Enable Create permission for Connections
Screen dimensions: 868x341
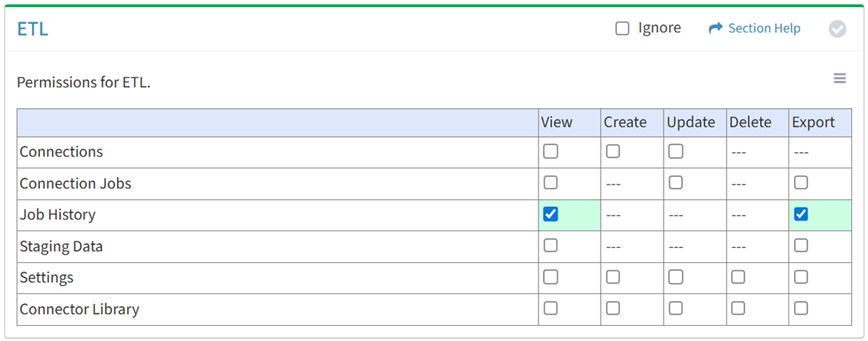point(613,151)
